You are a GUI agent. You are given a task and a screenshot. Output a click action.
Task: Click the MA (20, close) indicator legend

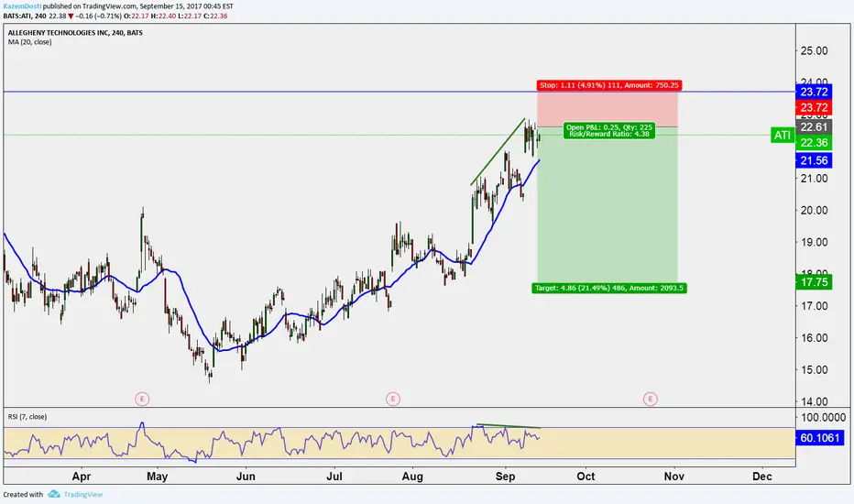click(30, 42)
